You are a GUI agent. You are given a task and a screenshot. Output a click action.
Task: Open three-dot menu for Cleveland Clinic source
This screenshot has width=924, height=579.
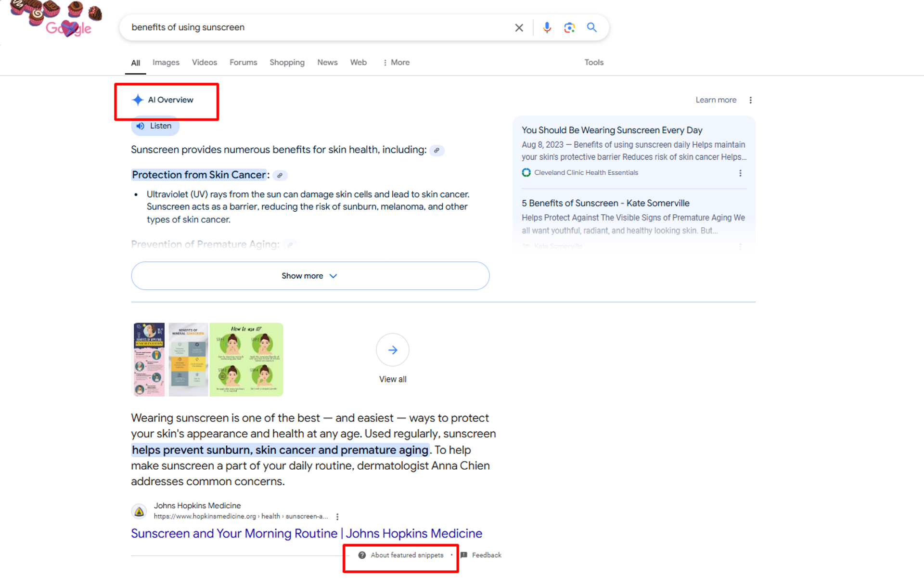(740, 173)
